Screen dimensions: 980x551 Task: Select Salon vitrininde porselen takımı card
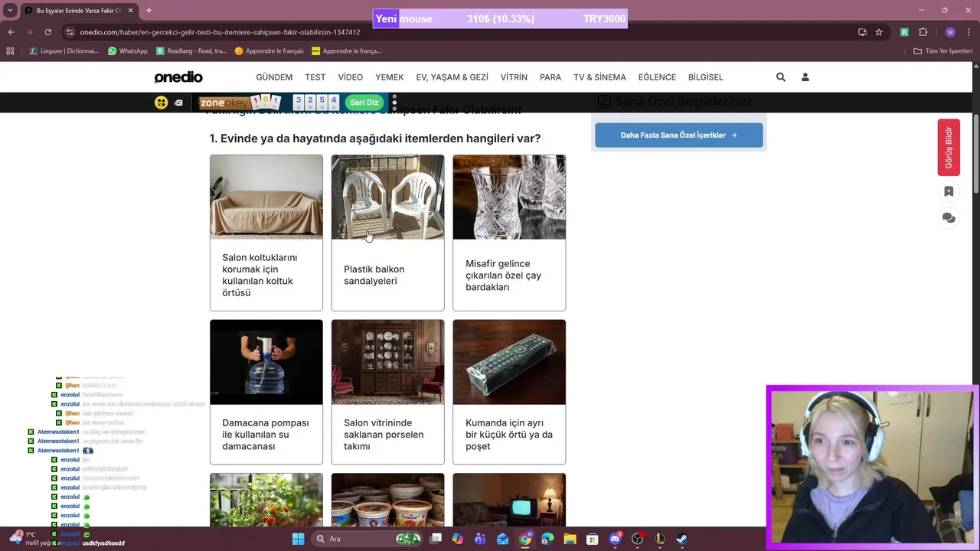pos(387,392)
